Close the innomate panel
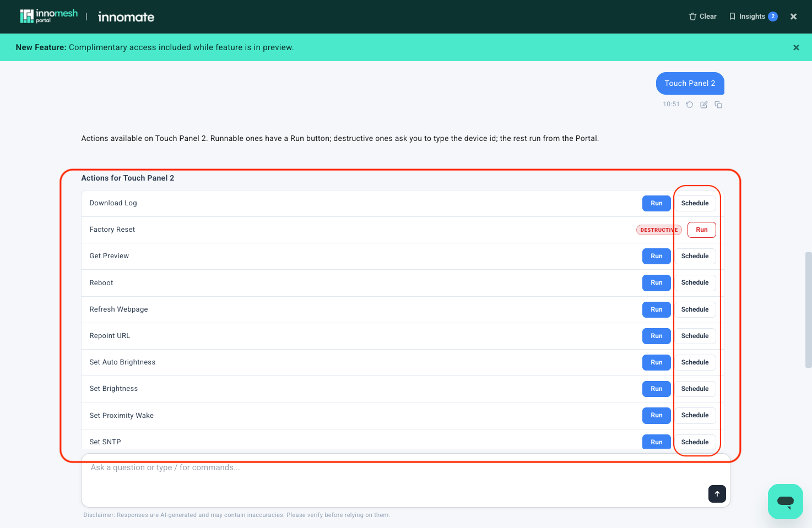 793,17
